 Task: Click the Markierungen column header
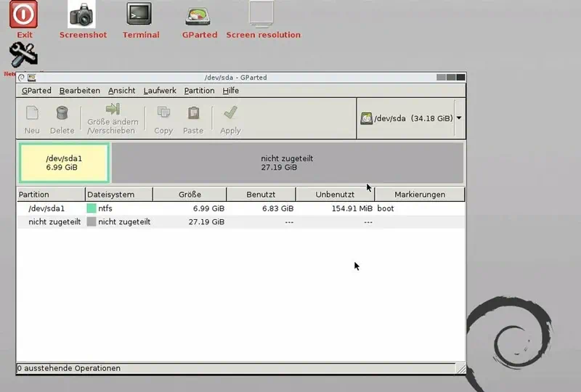pyautogui.click(x=420, y=195)
